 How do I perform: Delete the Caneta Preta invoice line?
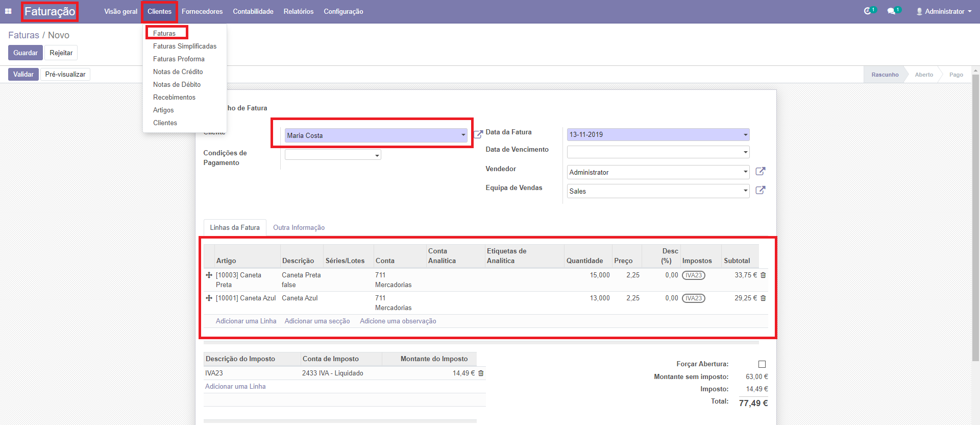tap(764, 275)
